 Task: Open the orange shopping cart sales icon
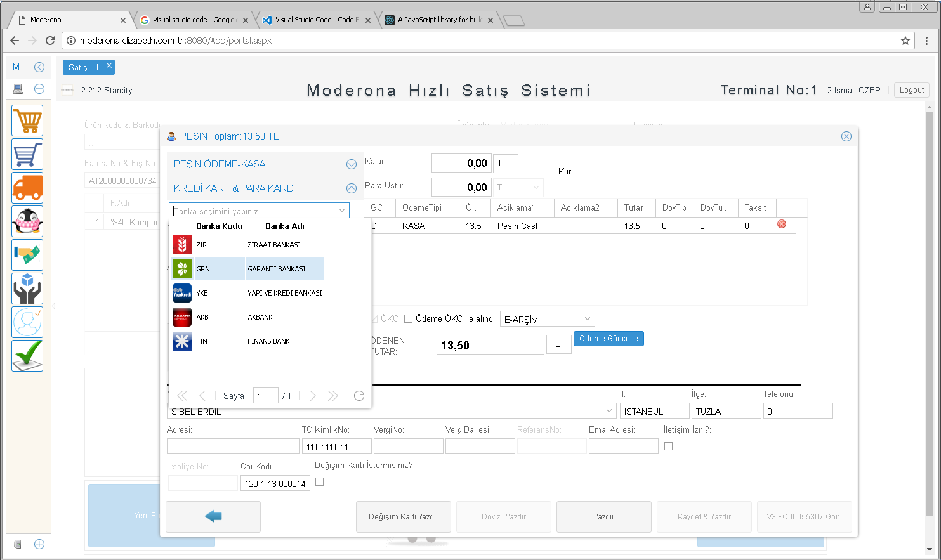coord(27,120)
